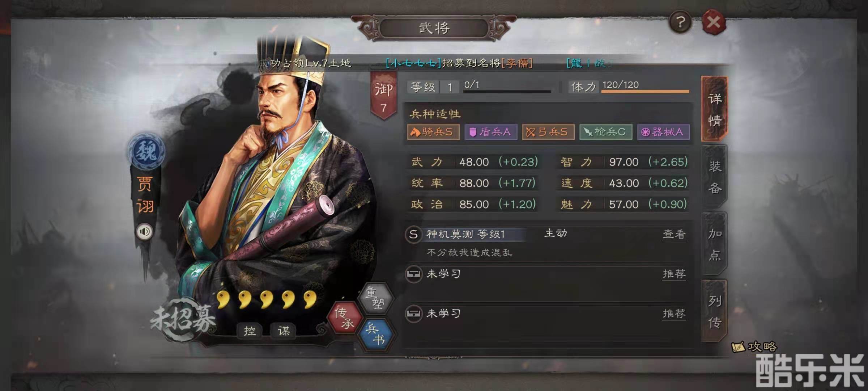Tap the 魏 faction emblem
The image size is (868, 391).
point(146,151)
